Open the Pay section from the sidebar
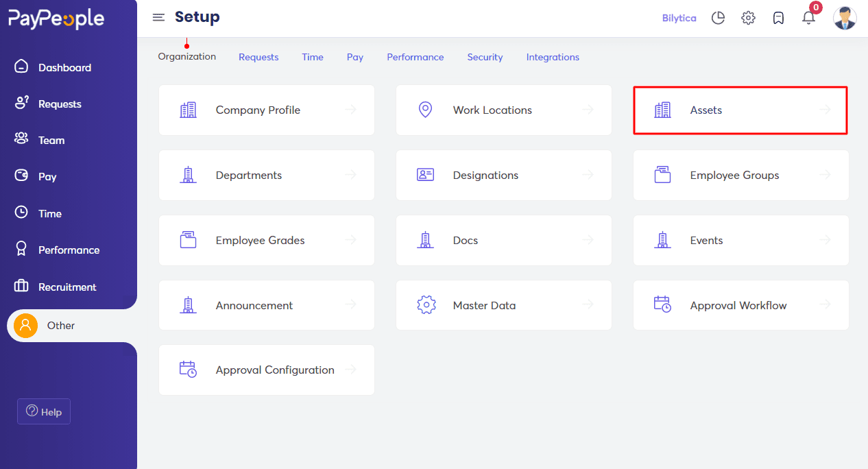The height and width of the screenshot is (469, 868). (x=20, y=176)
